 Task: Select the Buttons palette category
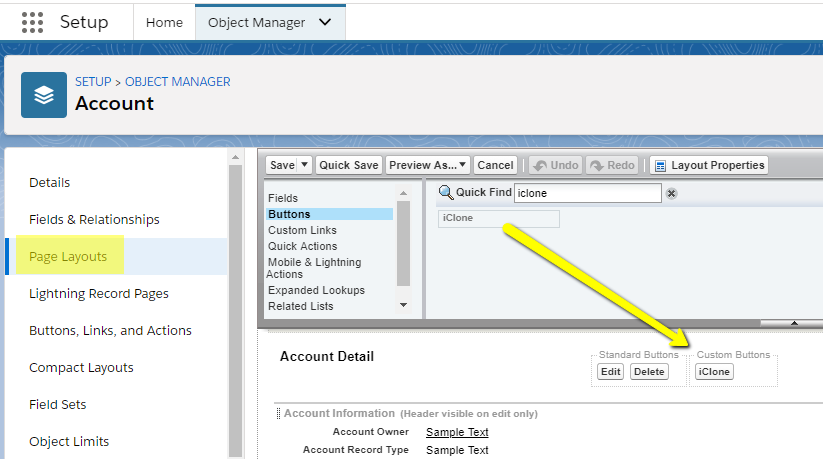tap(330, 214)
